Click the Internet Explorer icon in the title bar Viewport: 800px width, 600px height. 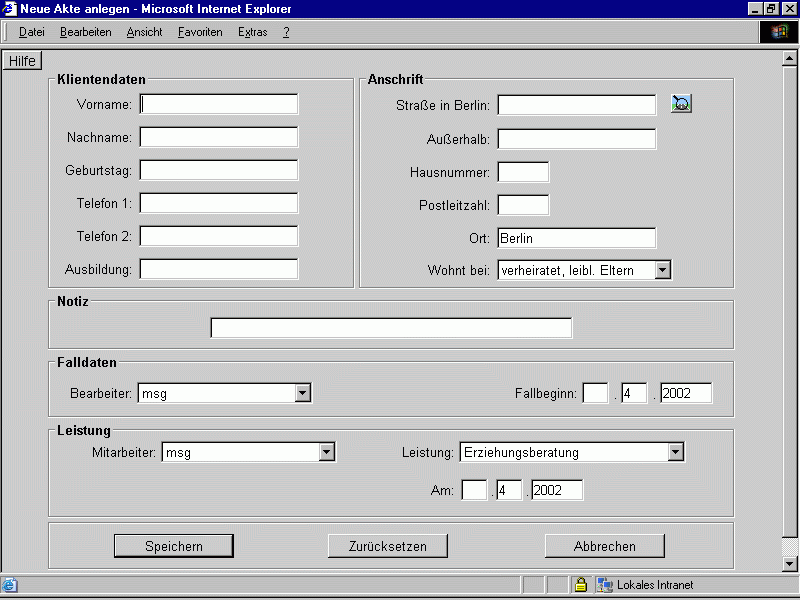coord(10,9)
